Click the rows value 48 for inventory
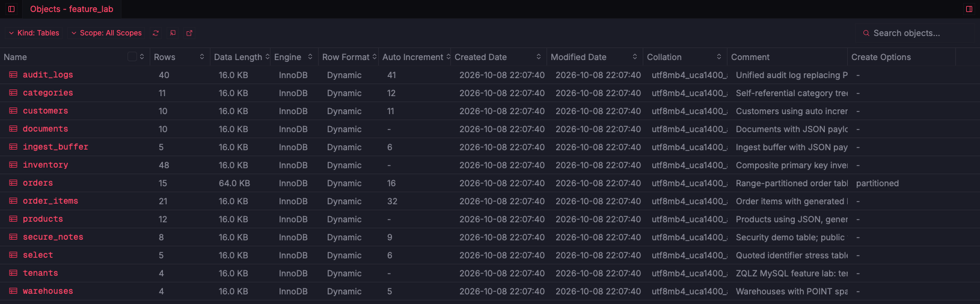This screenshot has height=304, width=980. click(x=164, y=165)
